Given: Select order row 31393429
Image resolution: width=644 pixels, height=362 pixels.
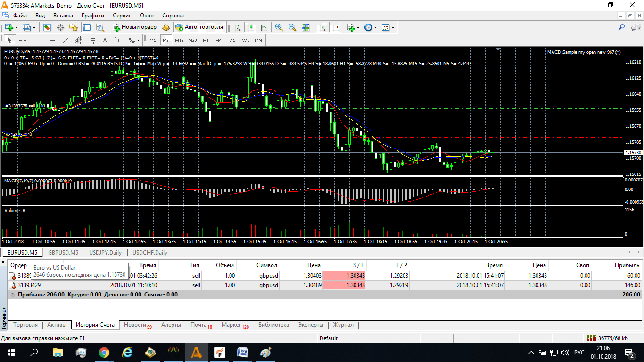Looking at the screenshot, I should 325,285.
